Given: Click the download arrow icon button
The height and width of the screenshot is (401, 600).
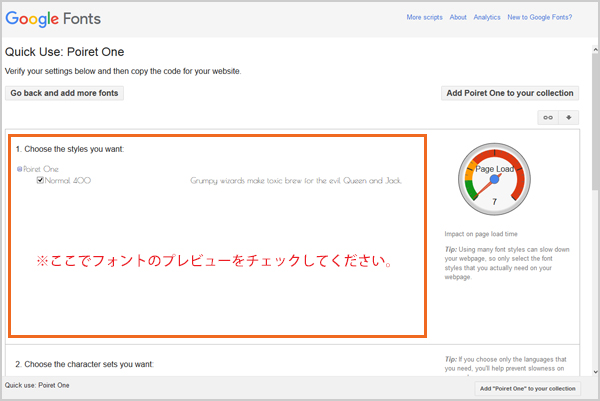Looking at the screenshot, I should [x=569, y=117].
